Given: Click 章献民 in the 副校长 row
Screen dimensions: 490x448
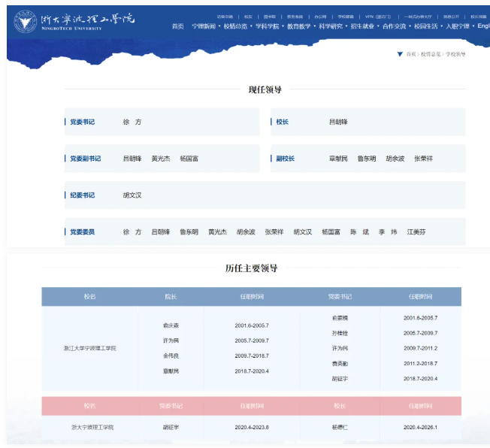Looking at the screenshot, I should tap(338, 159).
